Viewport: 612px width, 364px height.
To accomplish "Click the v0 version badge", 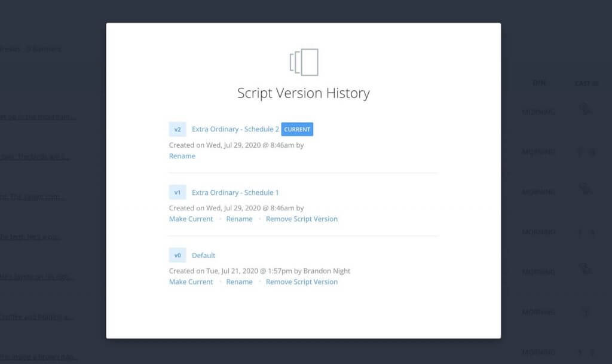I will [178, 255].
